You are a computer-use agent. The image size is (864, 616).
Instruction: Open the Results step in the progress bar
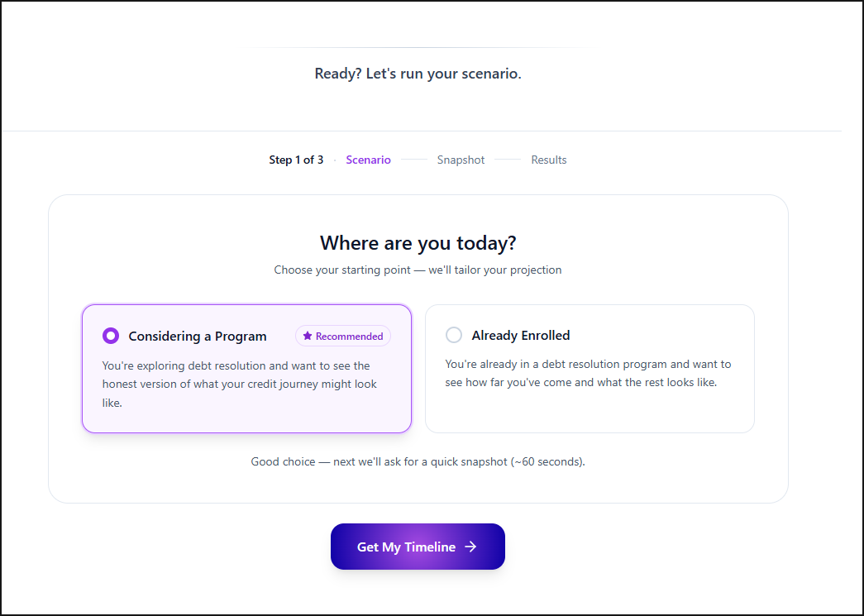click(549, 160)
